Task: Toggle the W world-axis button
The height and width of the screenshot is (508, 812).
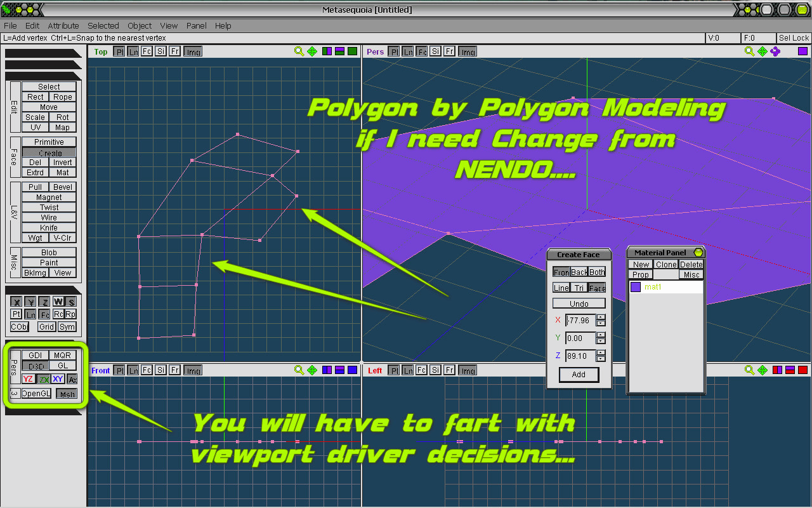Action: pyautogui.click(x=58, y=302)
